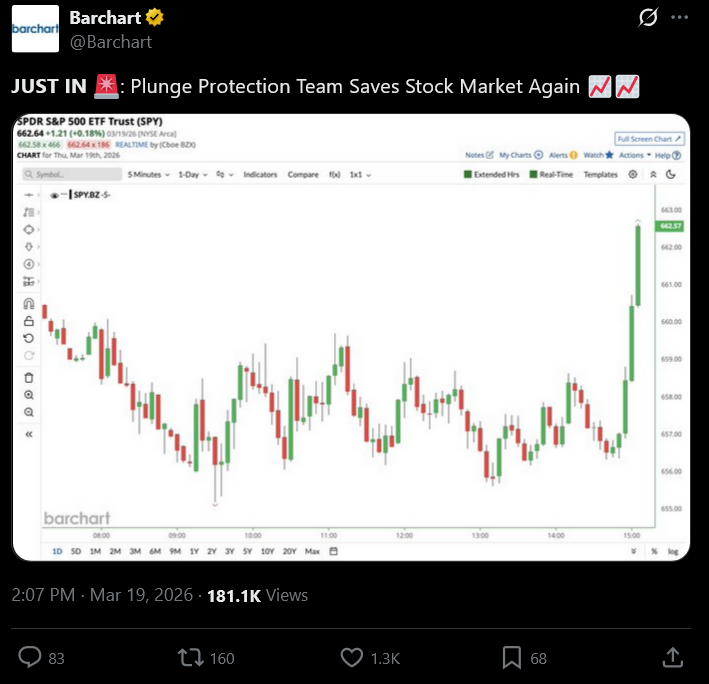Viewport: 709px width, 684px height.
Task: Like the Barchart post
Action: point(351,657)
